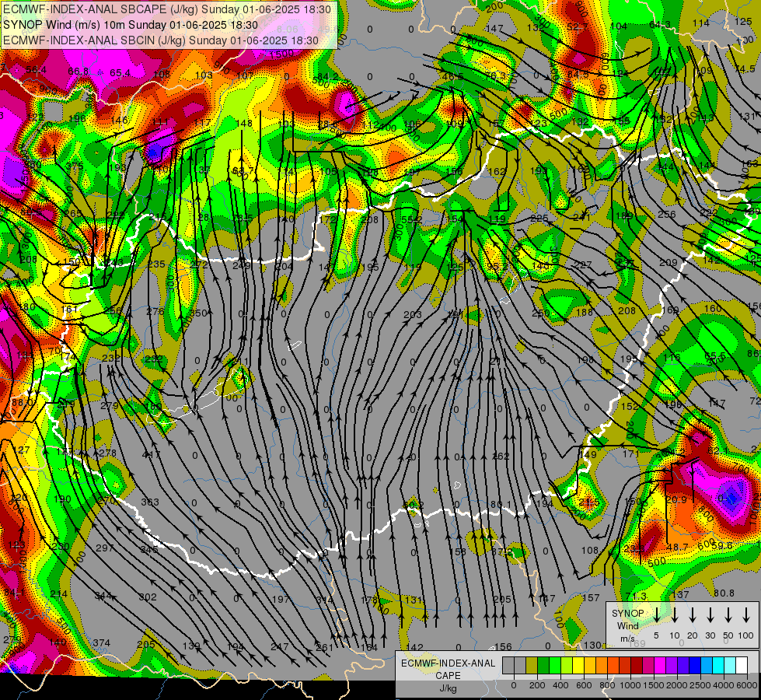
Task: Pick the white swatch in CAPE legend
Action: coord(741,665)
